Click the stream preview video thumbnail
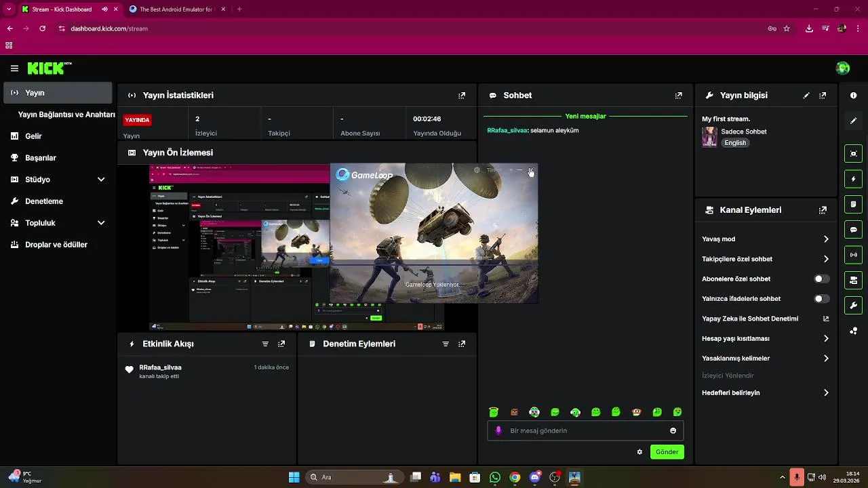The image size is (868, 488). click(x=297, y=247)
